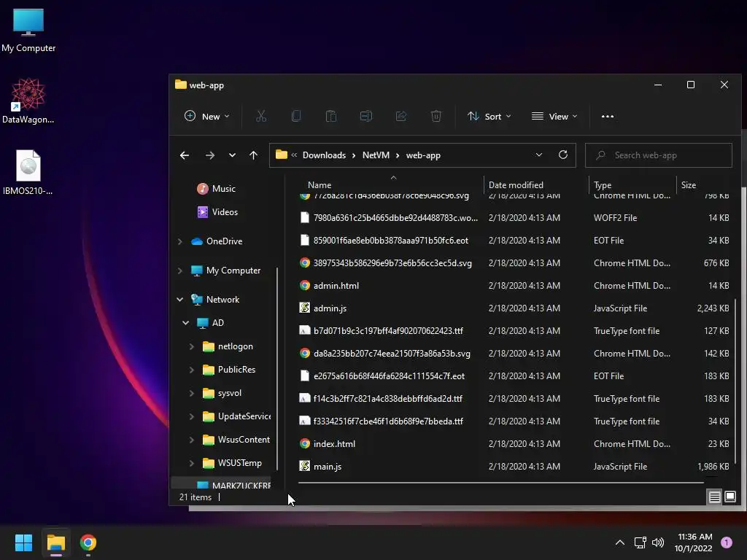The height and width of the screenshot is (560, 747).
Task: Select the WSUSTemp folder in tree
Action: tap(232, 463)
